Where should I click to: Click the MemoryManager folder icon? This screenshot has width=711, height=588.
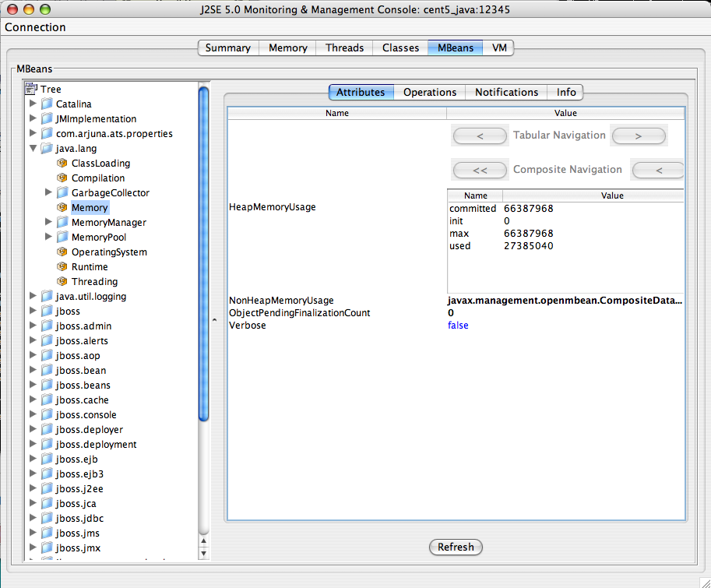(62, 222)
